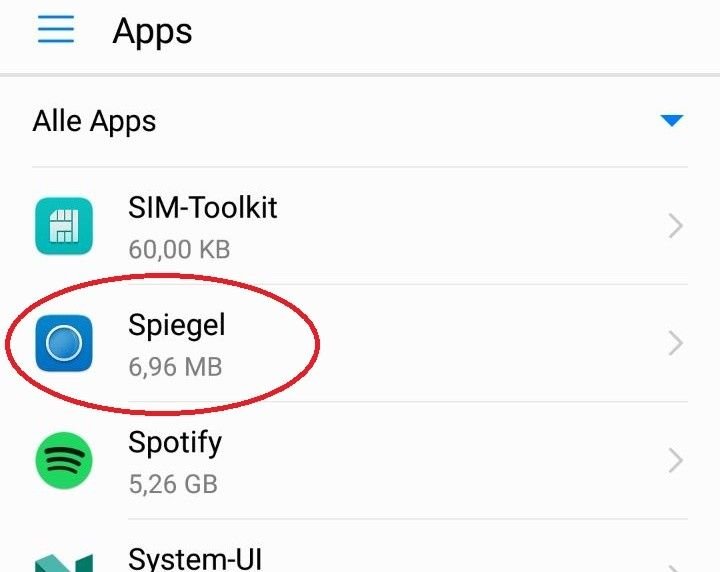Open SIM-Toolkit details via its chevron

pos(676,227)
